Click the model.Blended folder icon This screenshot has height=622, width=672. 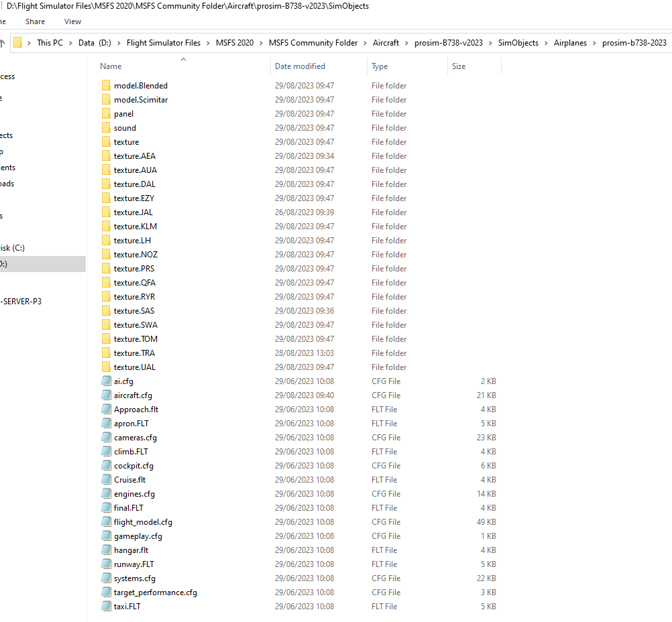tap(106, 85)
